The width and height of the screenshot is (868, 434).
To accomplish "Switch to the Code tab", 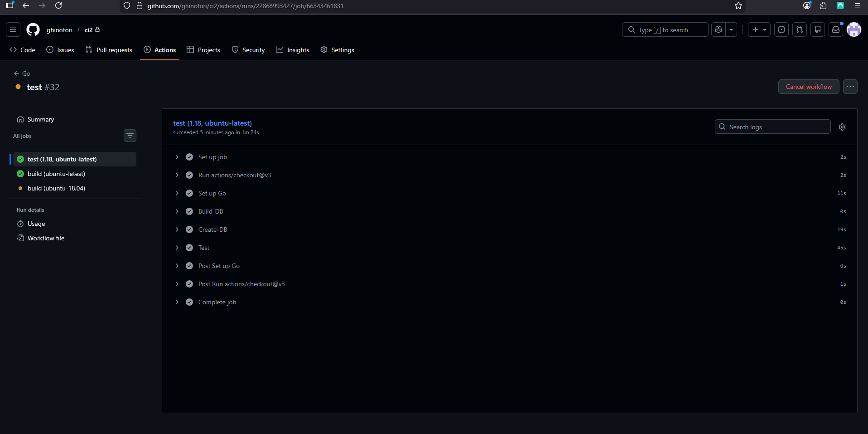I will click(x=22, y=50).
